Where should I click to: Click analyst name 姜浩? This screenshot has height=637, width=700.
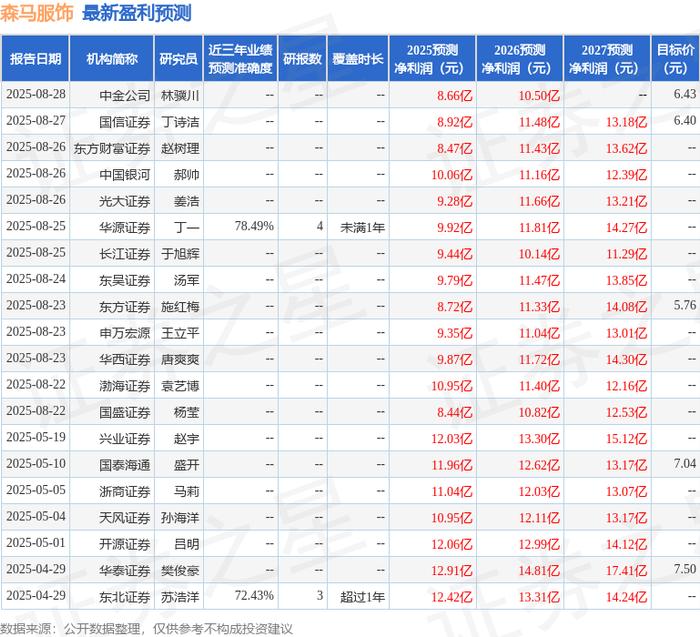tap(186, 201)
